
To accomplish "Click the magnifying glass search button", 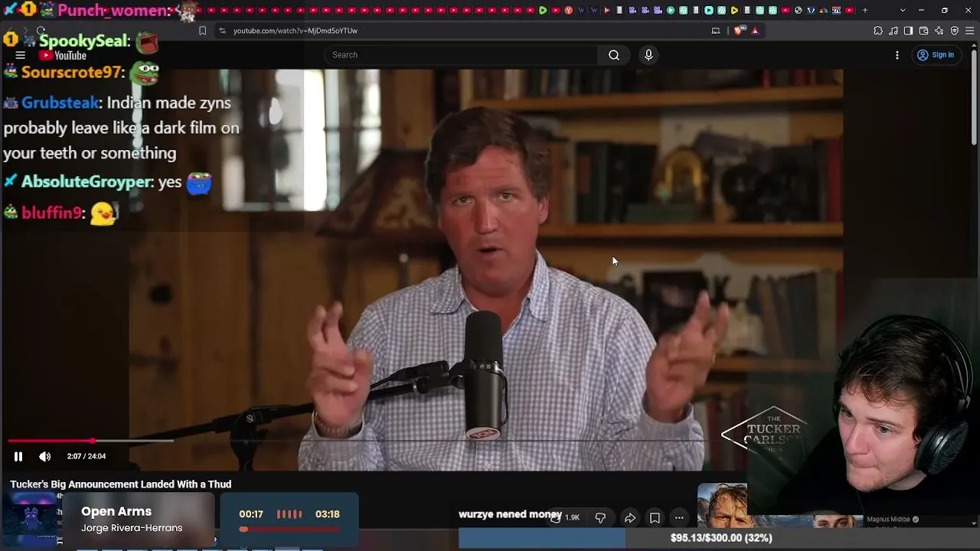I will click(614, 55).
